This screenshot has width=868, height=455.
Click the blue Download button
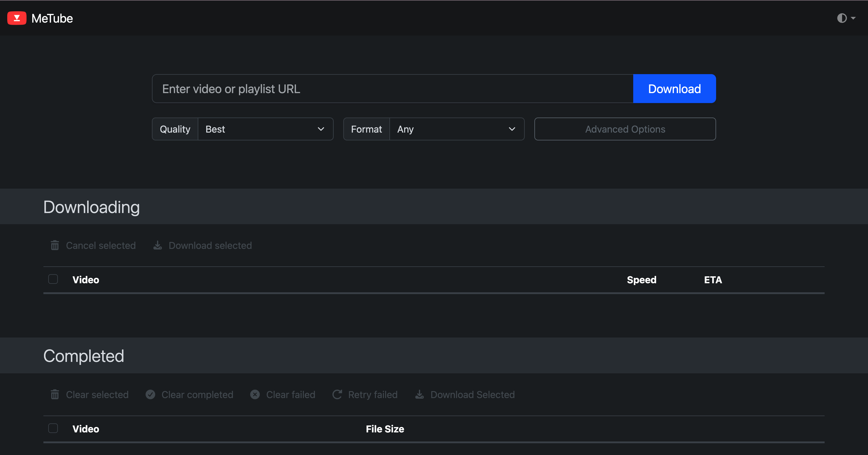pyautogui.click(x=674, y=89)
